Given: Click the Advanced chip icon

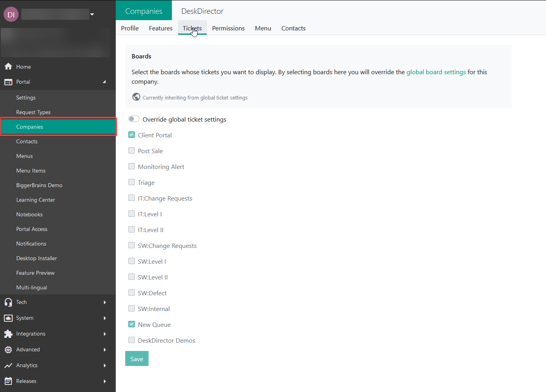Looking at the screenshot, I should [x=8, y=350].
